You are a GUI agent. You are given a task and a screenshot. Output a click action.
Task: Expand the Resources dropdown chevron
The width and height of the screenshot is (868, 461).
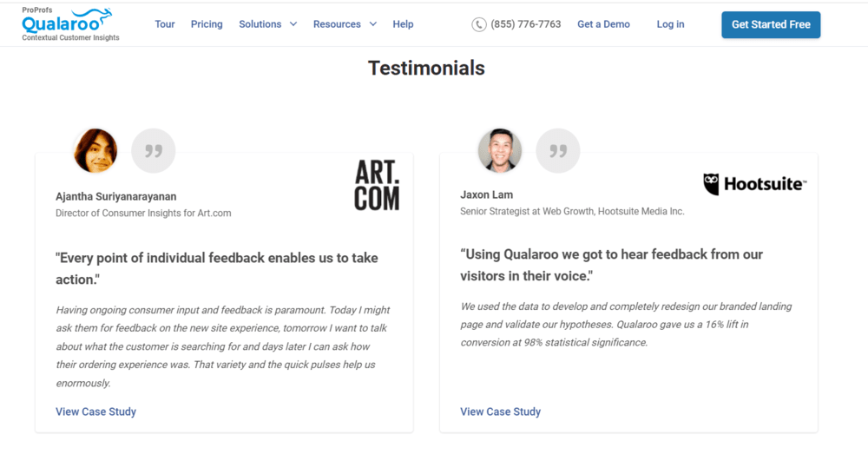coord(373,24)
